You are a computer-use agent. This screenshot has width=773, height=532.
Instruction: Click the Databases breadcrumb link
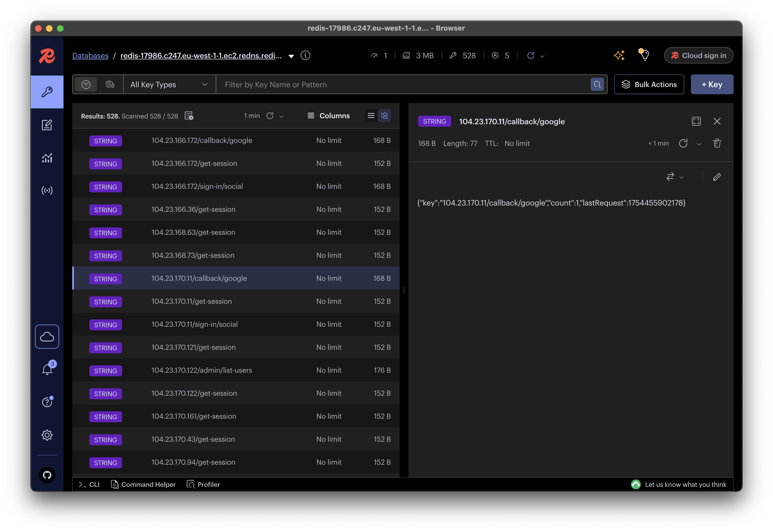[90, 56]
